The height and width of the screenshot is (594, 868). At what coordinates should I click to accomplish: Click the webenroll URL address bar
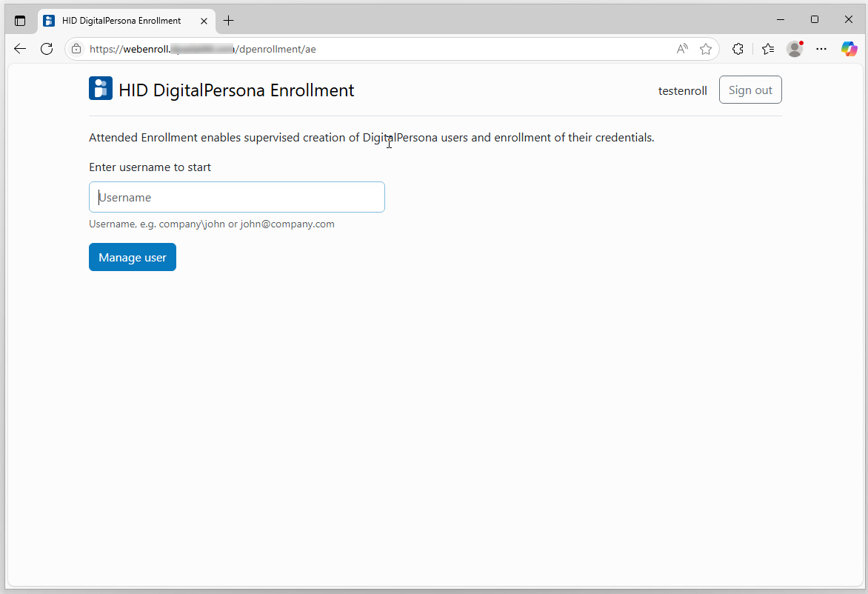click(370, 49)
